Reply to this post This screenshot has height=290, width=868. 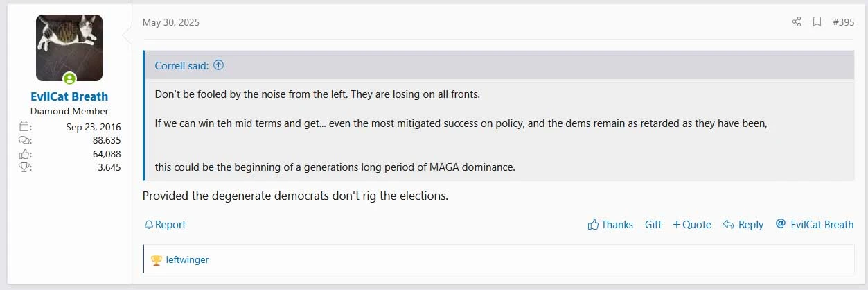743,225
